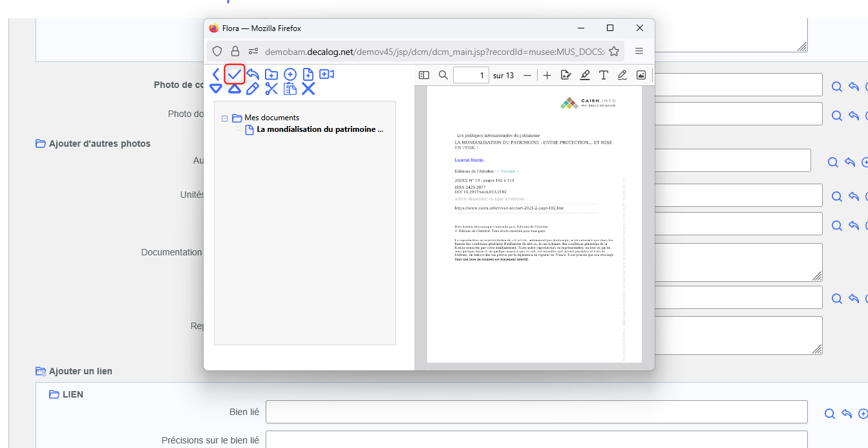Click the add new folder icon
The height and width of the screenshot is (448, 868).
point(271,74)
